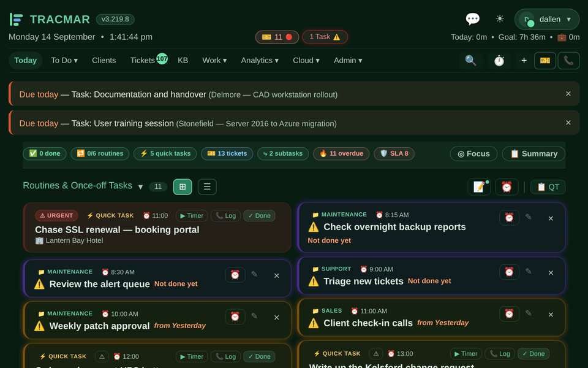
Task: Start Timer on Chase SSL renewal task
Action: tap(192, 215)
